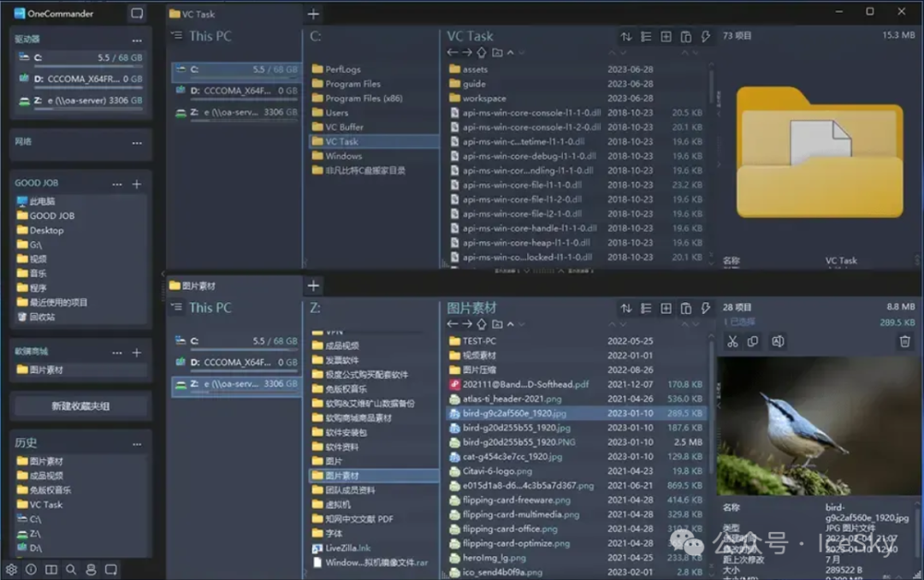Open the 驱动器 section ellipsis menu
The width and height of the screenshot is (924, 580).
tap(137, 40)
